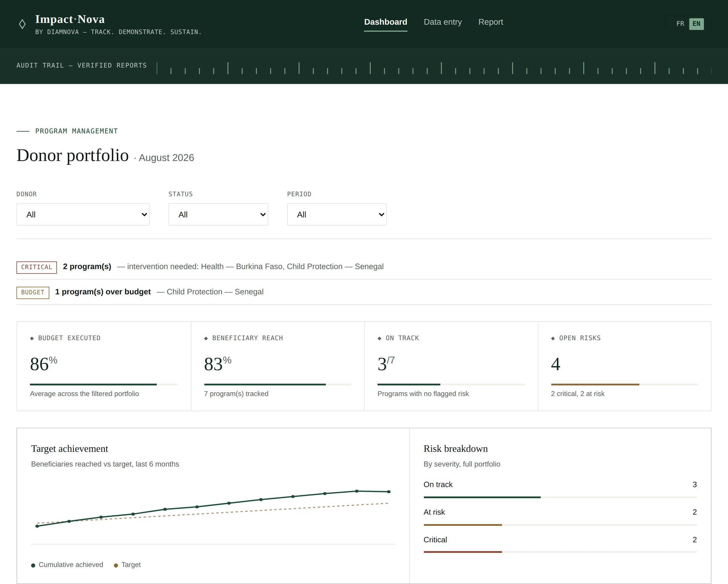The width and height of the screenshot is (728, 584).
Task: Click the At risk breakdown row label
Action: (x=434, y=512)
